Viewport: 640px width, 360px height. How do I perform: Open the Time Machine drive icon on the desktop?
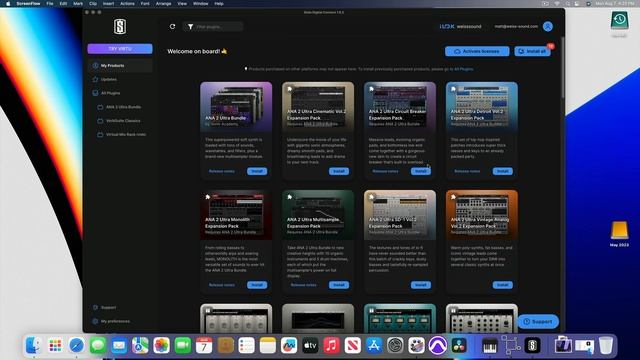(x=619, y=21)
